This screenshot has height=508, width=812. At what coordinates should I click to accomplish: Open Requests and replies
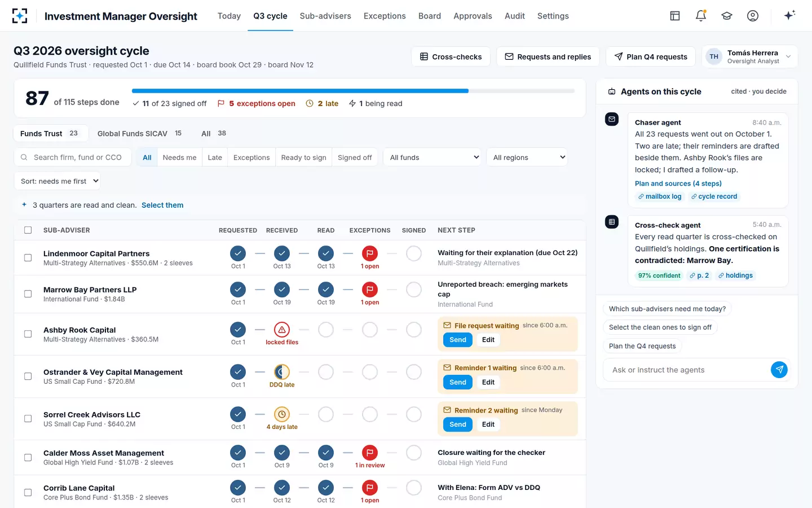click(x=548, y=56)
